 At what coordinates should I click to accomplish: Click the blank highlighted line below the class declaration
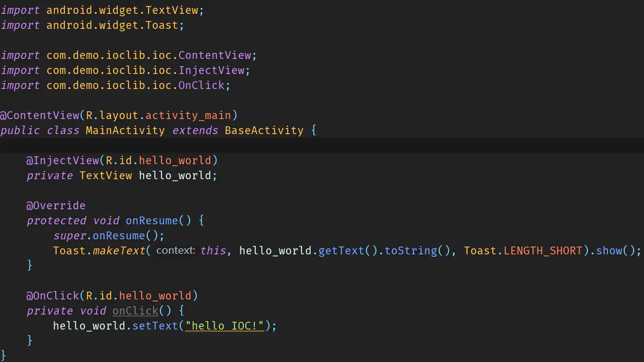click(x=322, y=146)
